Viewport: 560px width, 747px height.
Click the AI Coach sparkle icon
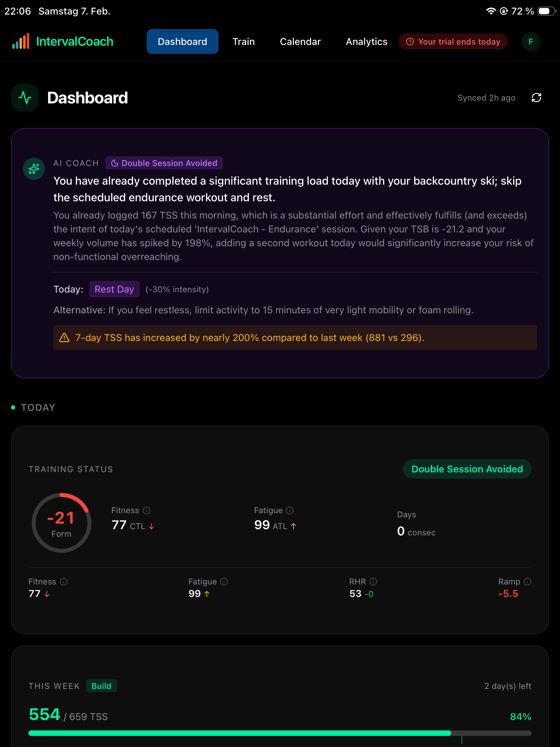[34, 169]
